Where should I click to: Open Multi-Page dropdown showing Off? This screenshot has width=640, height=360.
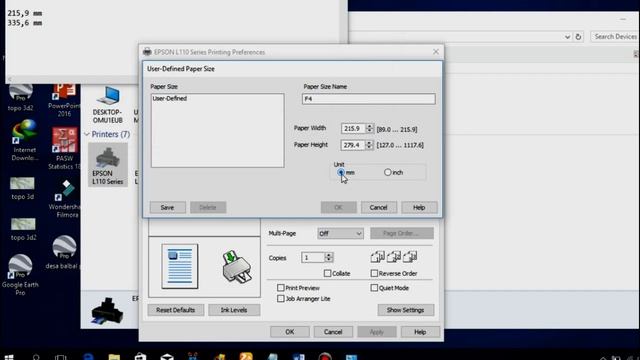pos(340,233)
